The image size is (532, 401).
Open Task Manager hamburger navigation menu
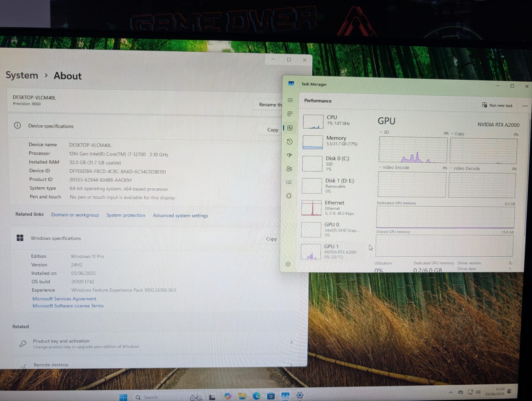[x=290, y=100]
